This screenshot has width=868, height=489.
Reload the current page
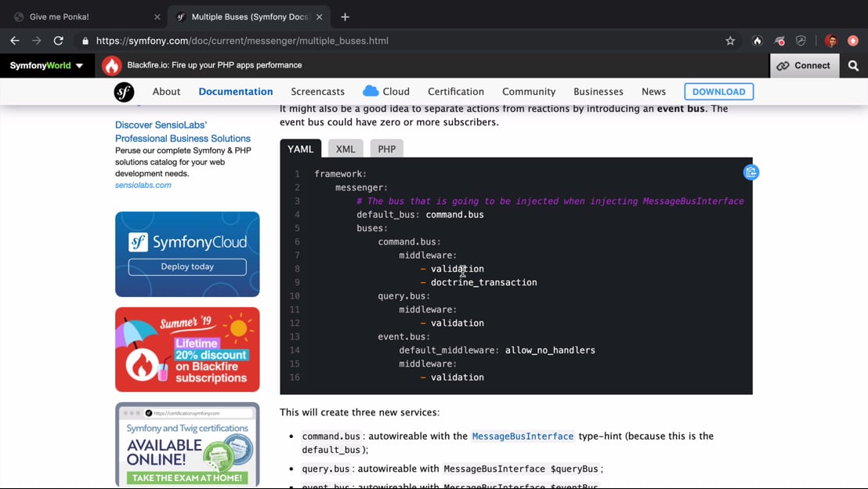tap(58, 41)
